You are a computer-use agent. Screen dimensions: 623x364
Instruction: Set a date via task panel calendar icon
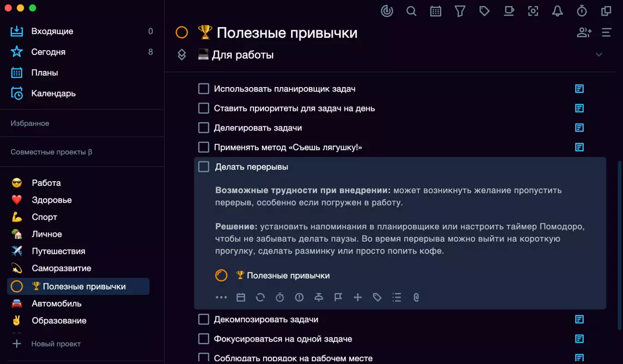point(241,298)
